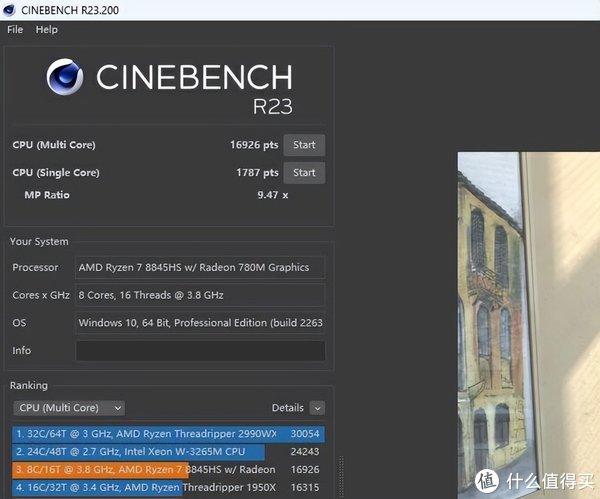Click the 16926 pts multi core score
The height and width of the screenshot is (499, 600).
coord(254,145)
